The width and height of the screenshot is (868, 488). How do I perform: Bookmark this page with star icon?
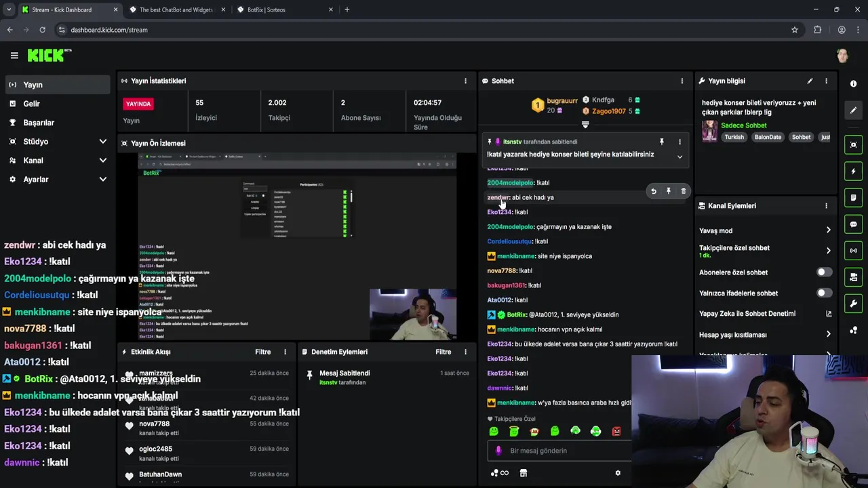click(795, 30)
